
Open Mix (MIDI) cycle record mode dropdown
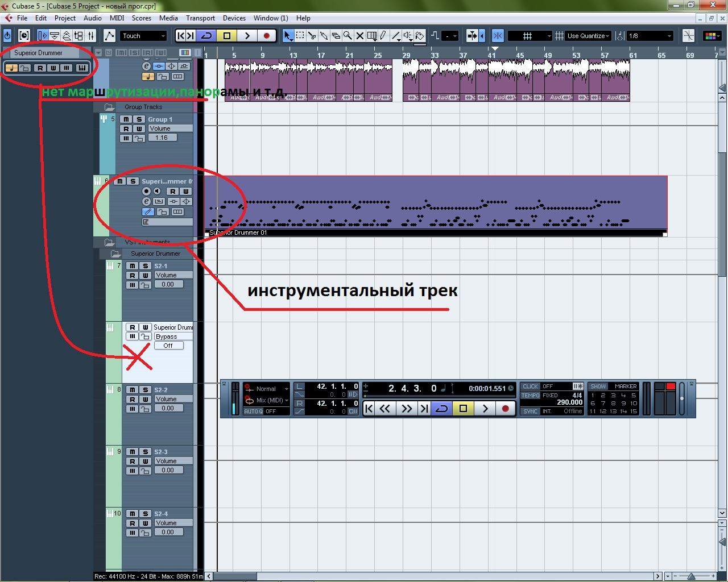click(x=267, y=400)
